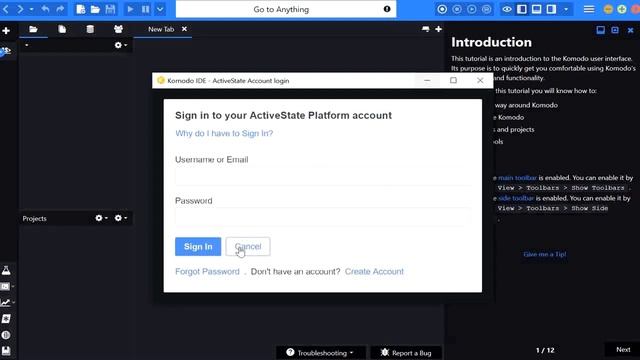Go forward with the right chevron arrow
640x360 pixels.
20,9
